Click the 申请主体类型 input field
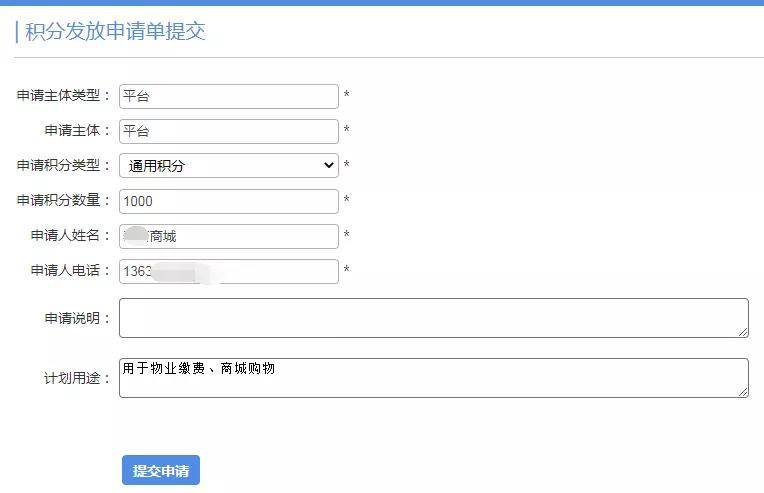Screen dimensions: 764x493 [x=228, y=96]
